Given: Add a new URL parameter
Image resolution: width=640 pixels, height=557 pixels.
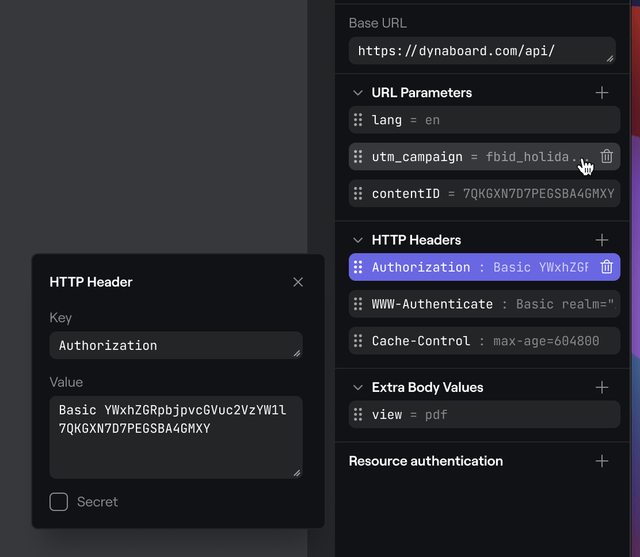Looking at the screenshot, I should (x=602, y=93).
